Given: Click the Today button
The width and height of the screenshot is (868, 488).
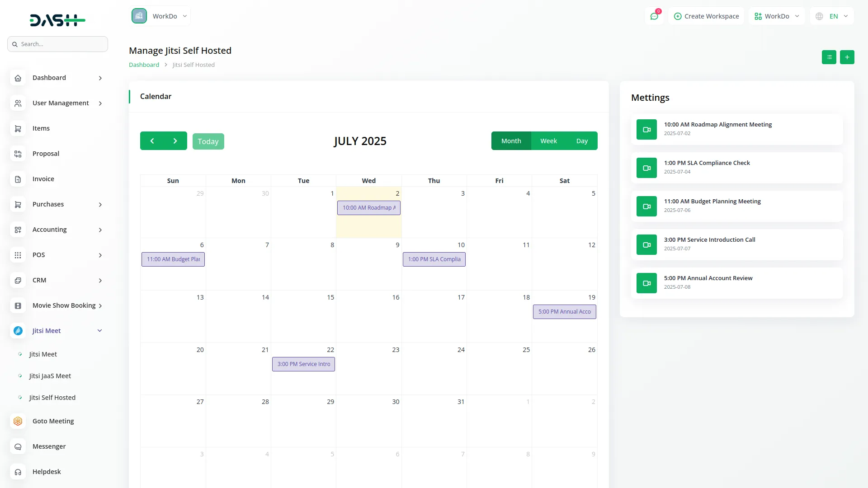Looking at the screenshot, I should pos(208,141).
